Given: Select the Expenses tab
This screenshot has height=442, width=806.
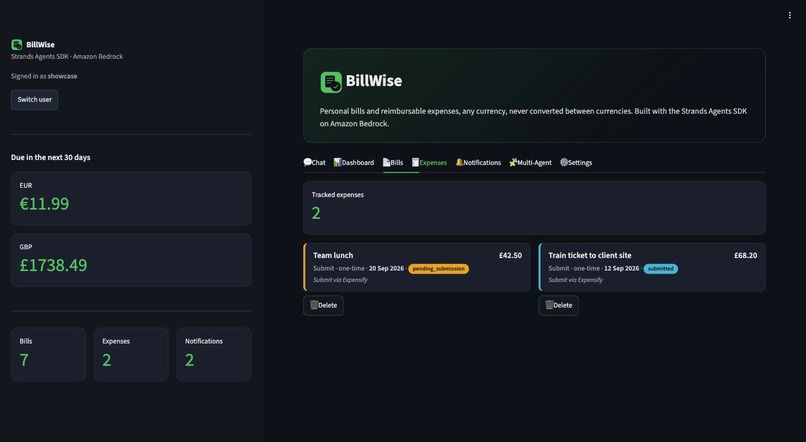Looking at the screenshot, I should pos(429,162).
